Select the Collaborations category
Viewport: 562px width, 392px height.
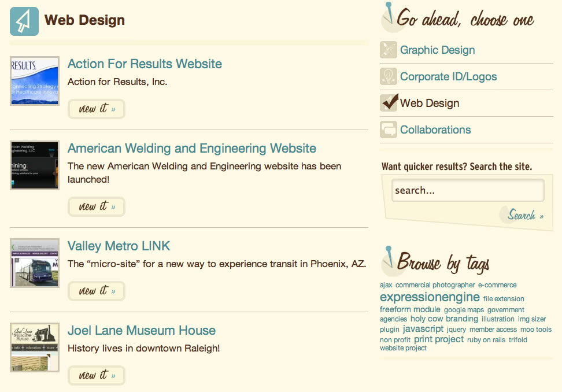point(435,130)
